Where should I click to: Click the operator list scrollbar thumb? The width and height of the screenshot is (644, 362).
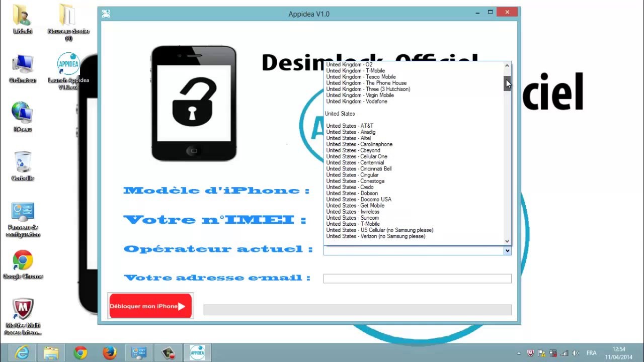click(507, 83)
